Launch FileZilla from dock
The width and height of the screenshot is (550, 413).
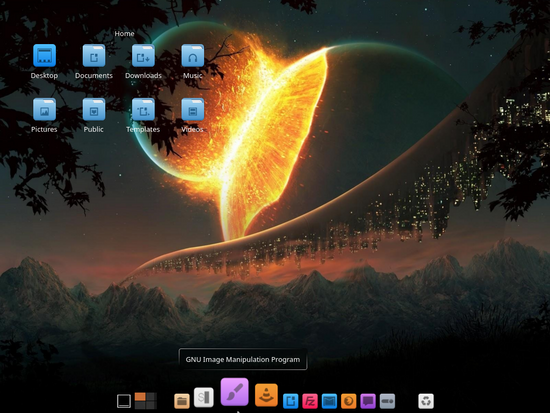310,401
